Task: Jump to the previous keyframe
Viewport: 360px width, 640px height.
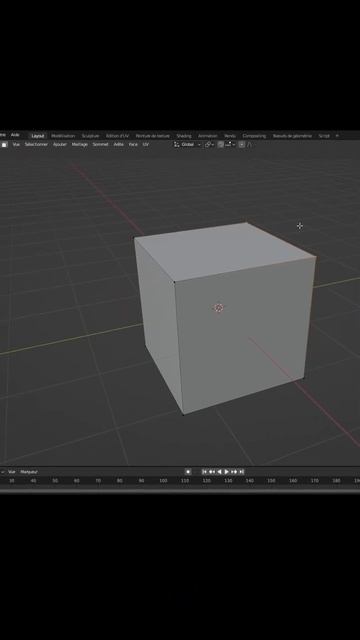Action: [212, 471]
